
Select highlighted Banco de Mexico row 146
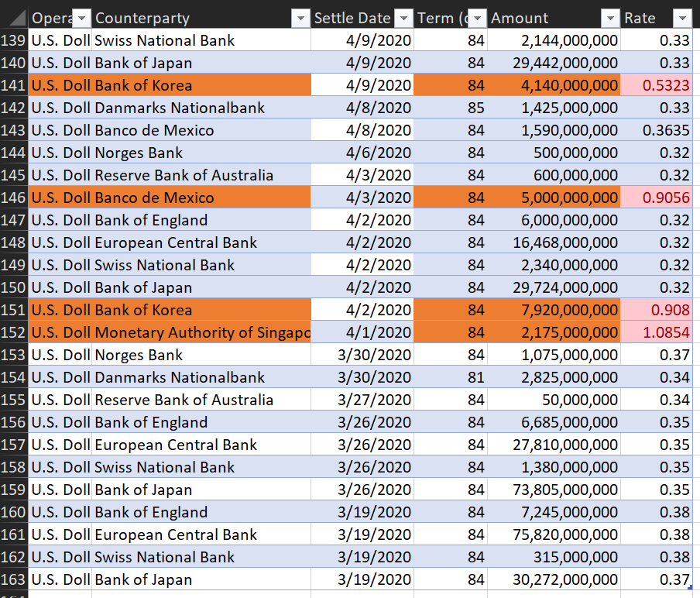[201, 198]
